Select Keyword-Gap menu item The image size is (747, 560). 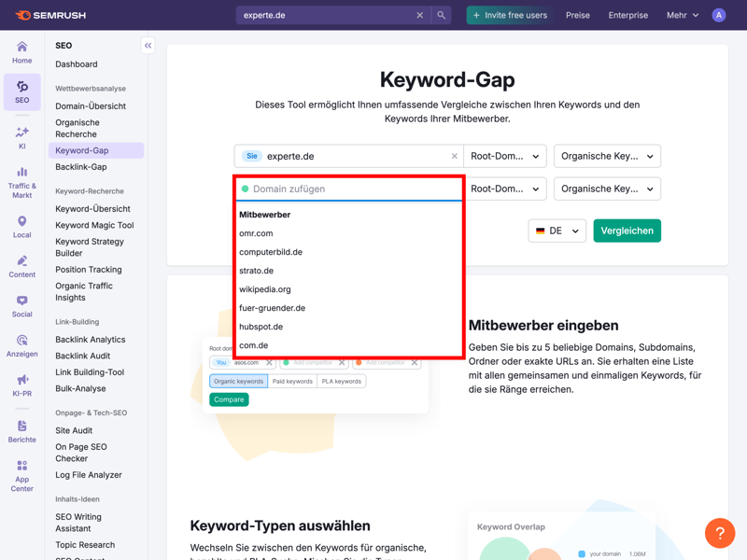[x=96, y=150]
